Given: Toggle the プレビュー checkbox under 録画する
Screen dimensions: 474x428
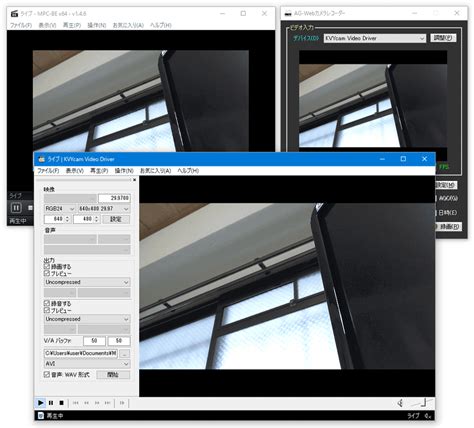Looking at the screenshot, I should coord(47,273).
